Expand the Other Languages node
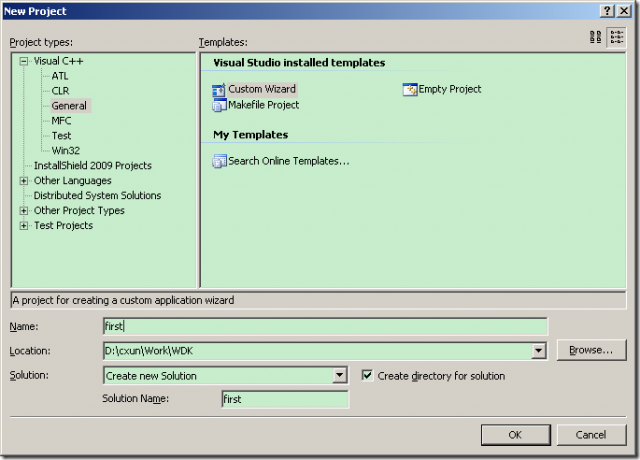The image size is (640, 460). (24, 181)
